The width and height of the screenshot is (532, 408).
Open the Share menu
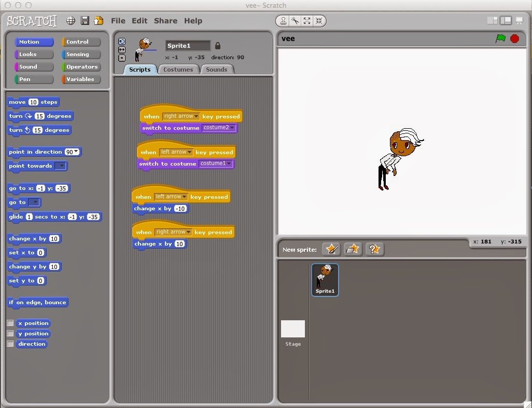point(165,21)
